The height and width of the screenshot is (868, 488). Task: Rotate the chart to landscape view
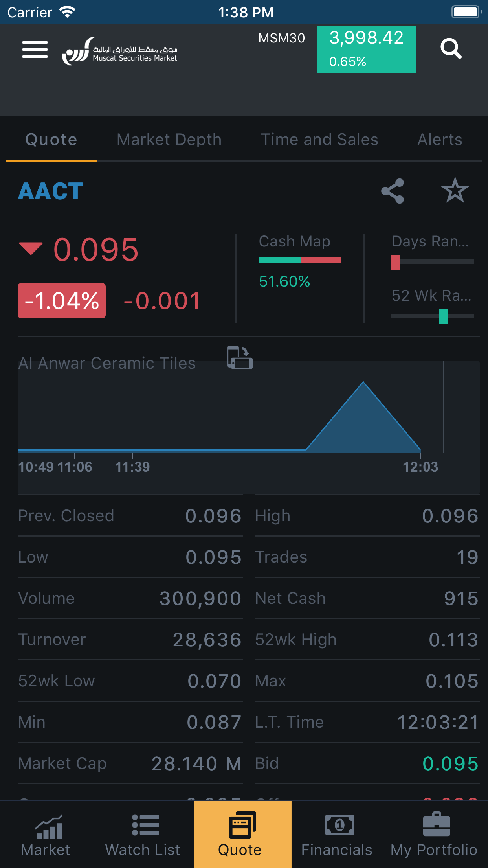point(240,357)
